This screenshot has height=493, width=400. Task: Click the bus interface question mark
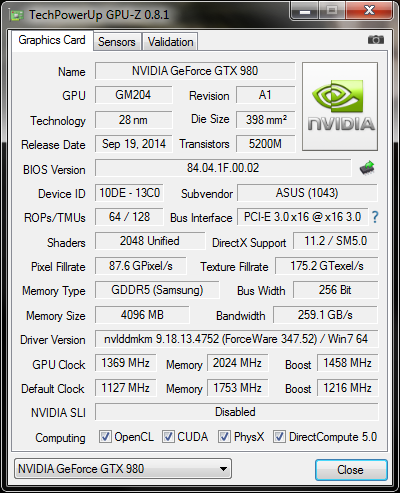(375, 217)
